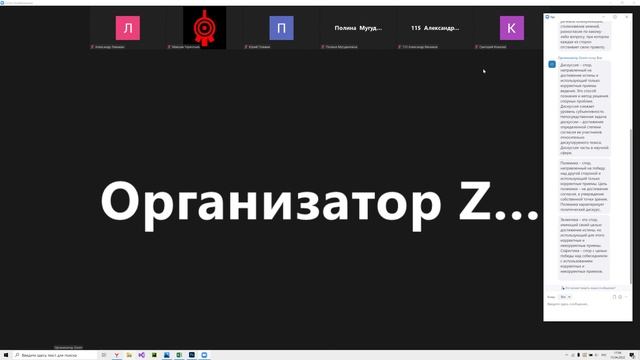
Task: Open the Windows Start menu
Action: pos(6,355)
